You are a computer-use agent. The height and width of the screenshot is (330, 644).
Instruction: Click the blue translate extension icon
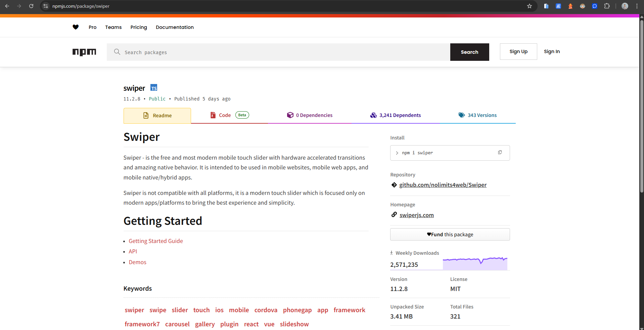tap(558, 6)
